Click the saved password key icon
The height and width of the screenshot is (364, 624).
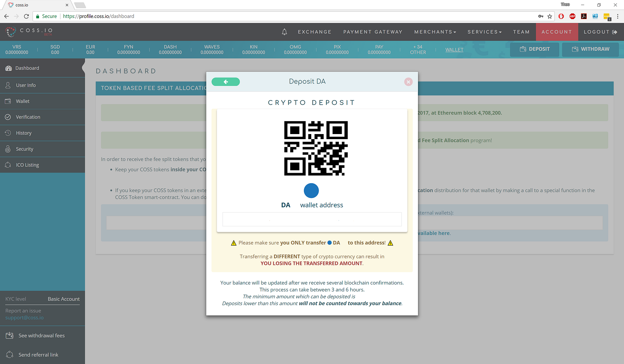(x=541, y=16)
